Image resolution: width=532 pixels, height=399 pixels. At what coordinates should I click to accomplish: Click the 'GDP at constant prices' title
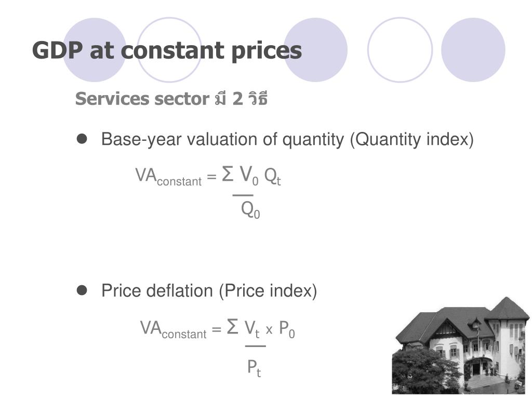pyautogui.click(x=167, y=51)
